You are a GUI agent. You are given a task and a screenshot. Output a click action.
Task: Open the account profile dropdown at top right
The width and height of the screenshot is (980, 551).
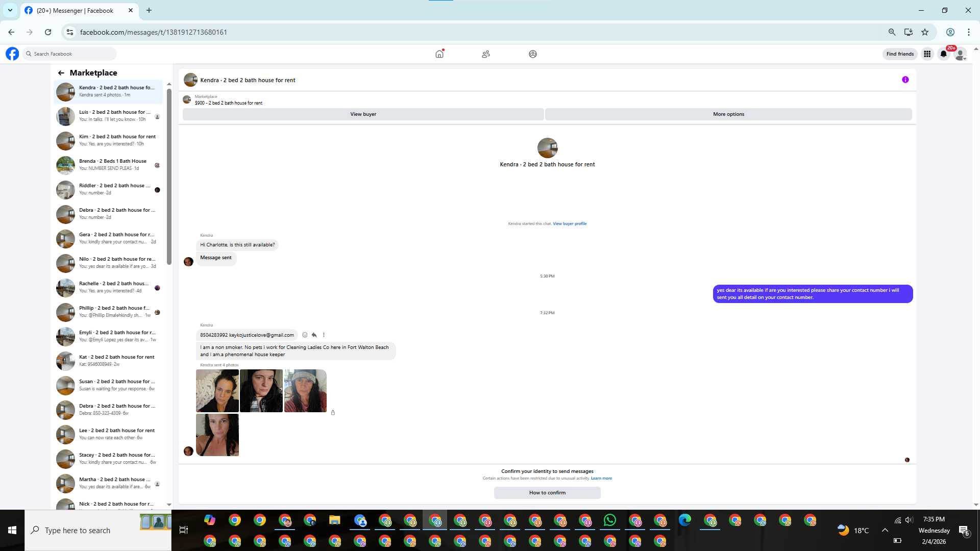[x=960, y=54]
